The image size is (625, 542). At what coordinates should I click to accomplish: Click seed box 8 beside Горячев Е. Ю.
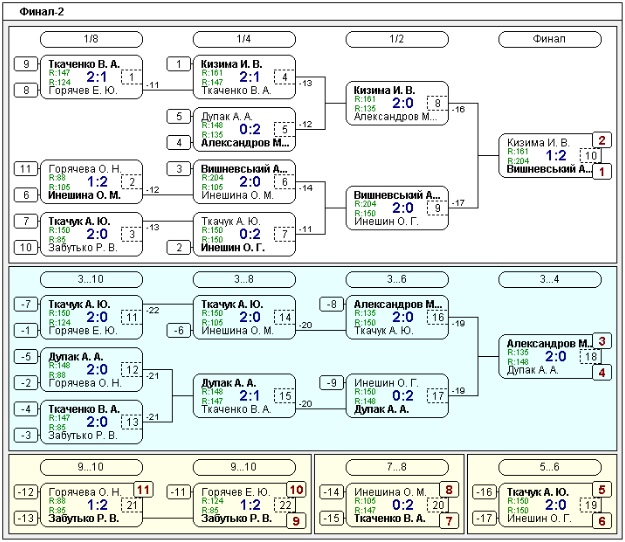click(26, 90)
